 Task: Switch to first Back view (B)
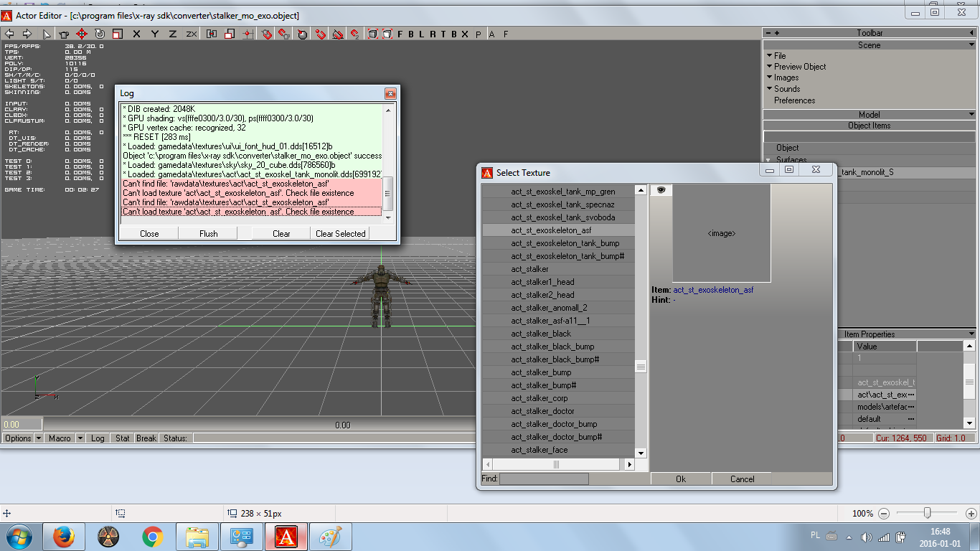click(411, 34)
